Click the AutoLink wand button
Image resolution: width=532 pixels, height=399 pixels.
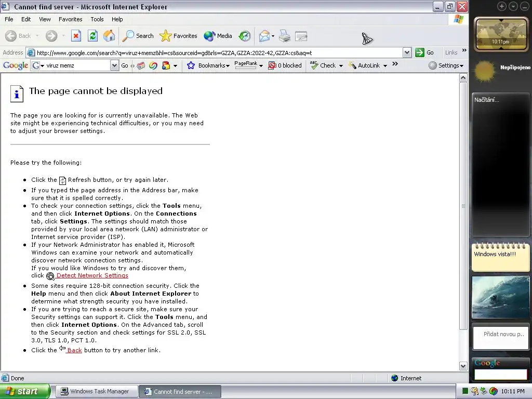tap(364, 65)
